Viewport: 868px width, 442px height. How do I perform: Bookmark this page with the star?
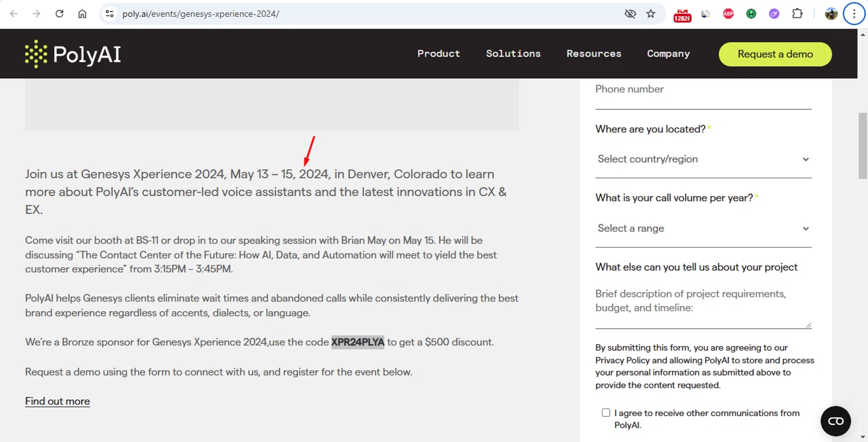click(651, 14)
